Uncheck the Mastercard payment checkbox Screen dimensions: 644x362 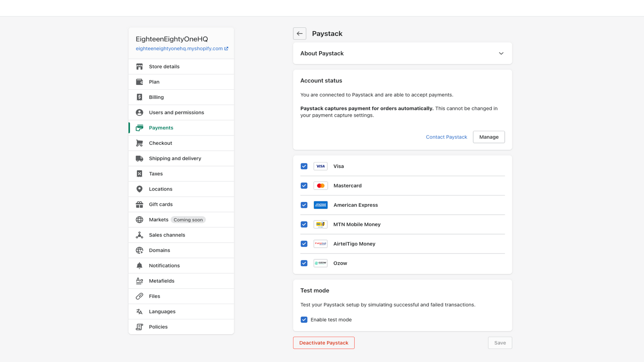(304, 185)
